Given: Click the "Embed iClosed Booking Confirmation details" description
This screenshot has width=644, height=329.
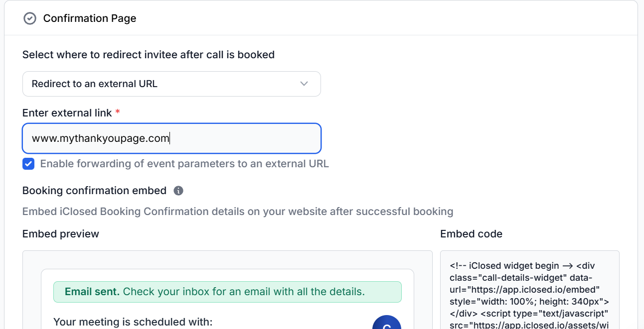Looking at the screenshot, I should 238,212.
